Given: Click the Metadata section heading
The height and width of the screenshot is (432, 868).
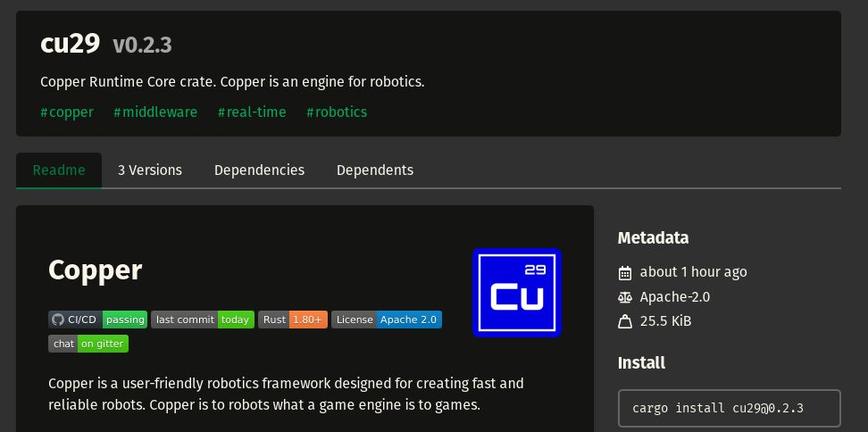Looking at the screenshot, I should point(653,238).
